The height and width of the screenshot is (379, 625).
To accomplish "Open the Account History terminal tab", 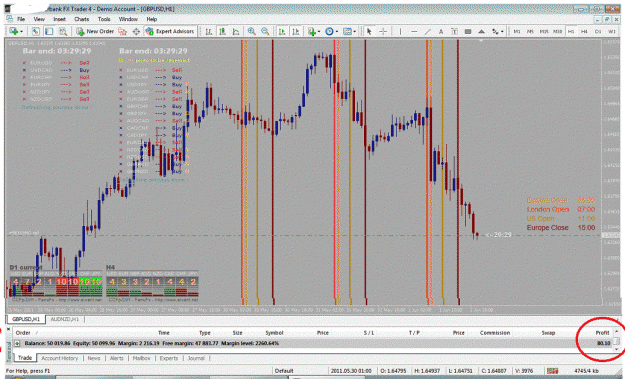I will tap(60, 358).
